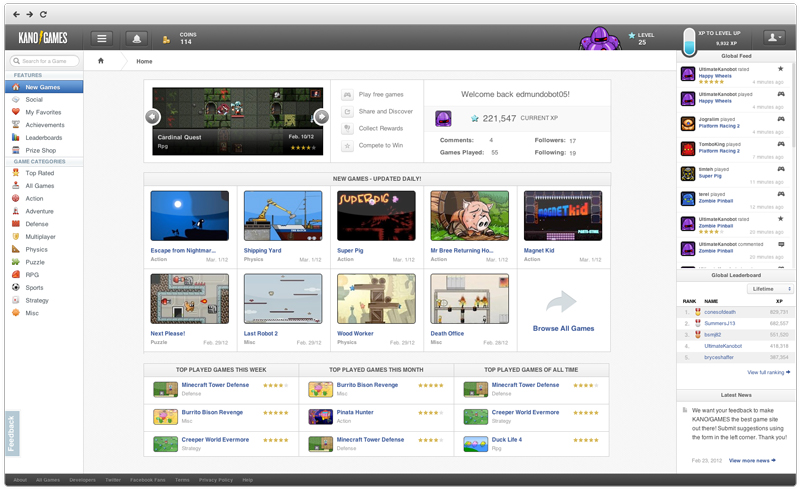Screen dimensions: 800x489
Task: Open Leaderboards in sidebar
Action: [44, 138]
